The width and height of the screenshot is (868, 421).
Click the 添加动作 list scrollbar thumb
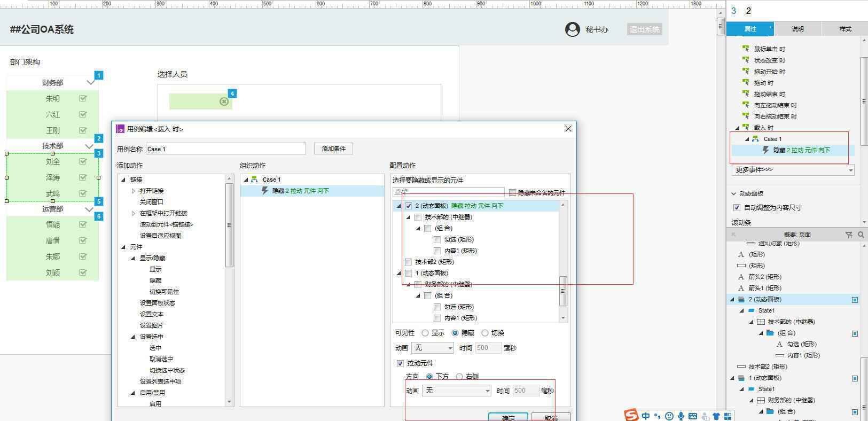click(230, 224)
